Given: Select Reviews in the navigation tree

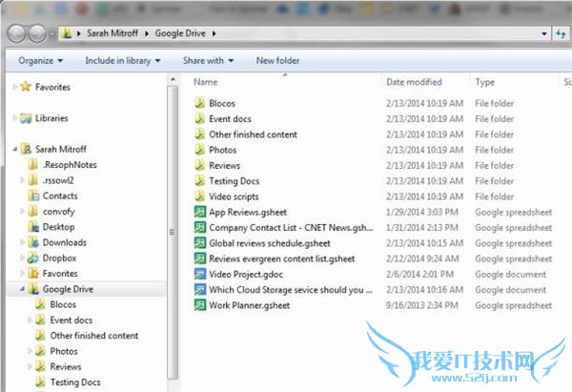Looking at the screenshot, I should pyautogui.click(x=66, y=366).
